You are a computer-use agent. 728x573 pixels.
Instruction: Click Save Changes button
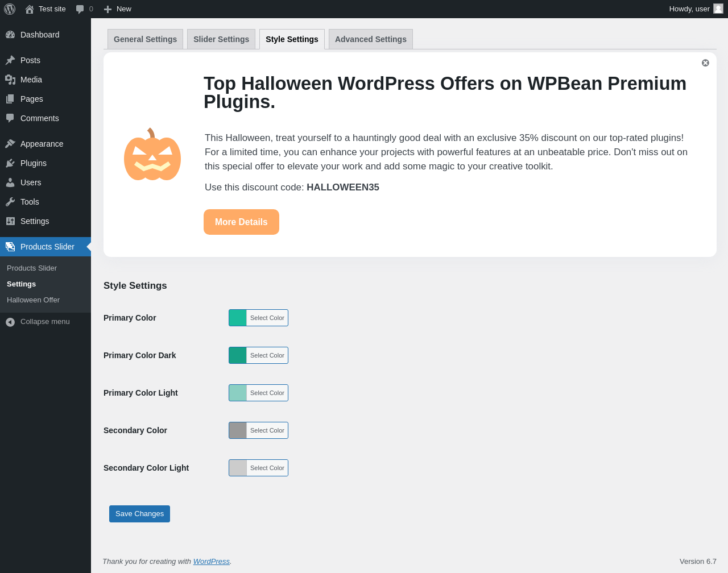pos(139,514)
